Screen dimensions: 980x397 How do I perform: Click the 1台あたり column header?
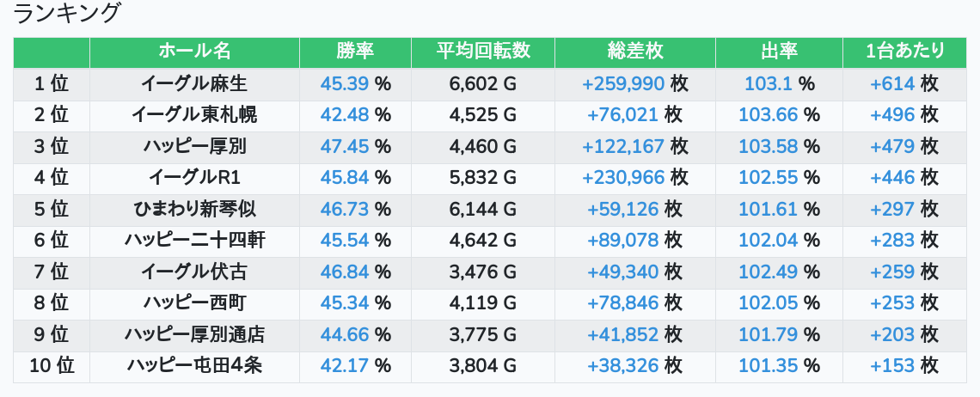click(905, 52)
